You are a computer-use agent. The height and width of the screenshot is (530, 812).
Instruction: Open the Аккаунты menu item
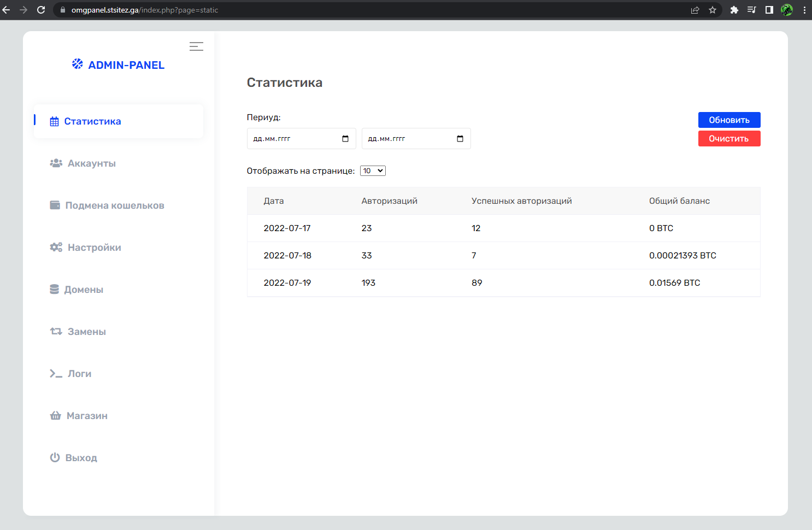click(91, 163)
